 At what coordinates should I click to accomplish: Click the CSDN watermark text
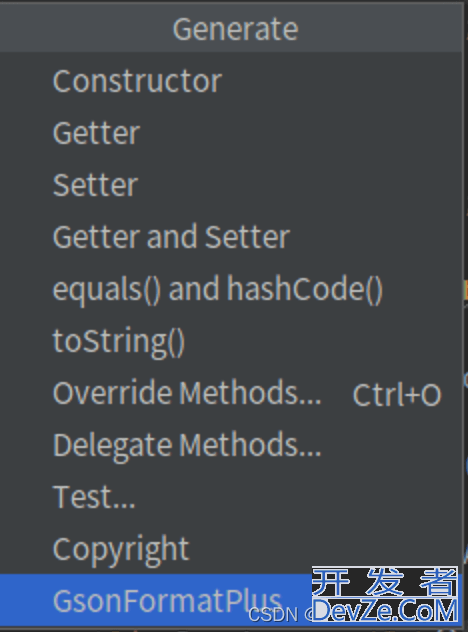[x=273, y=615]
